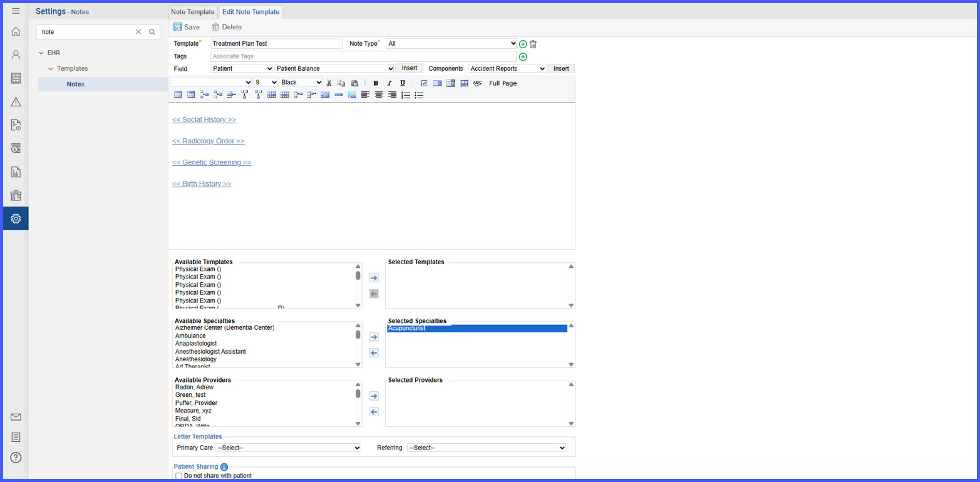The height and width of the screenshot is (482, 980).
Task: Click the Bold formatting icon
Action: point(376,83)
